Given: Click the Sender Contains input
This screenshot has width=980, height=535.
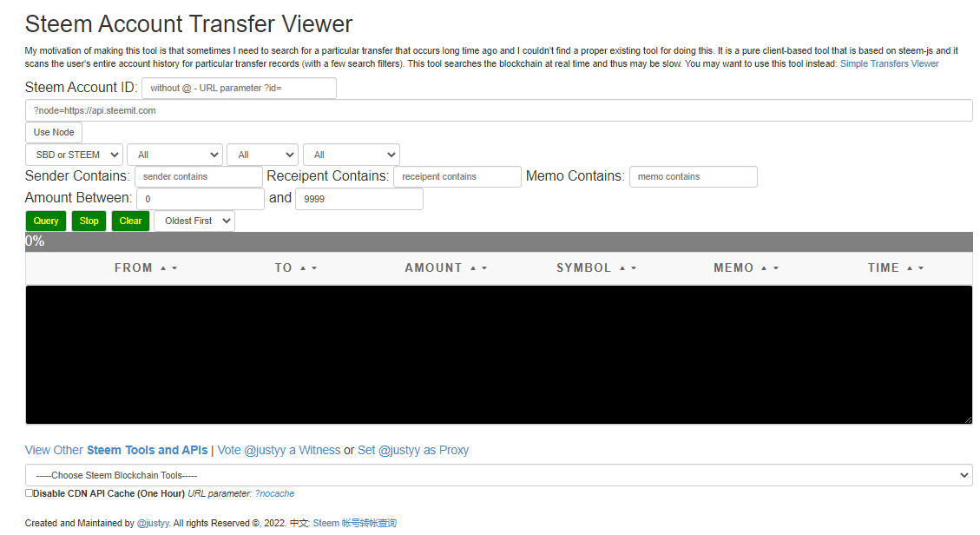Looking at the screenshot, I should click(x=198, y=177).
